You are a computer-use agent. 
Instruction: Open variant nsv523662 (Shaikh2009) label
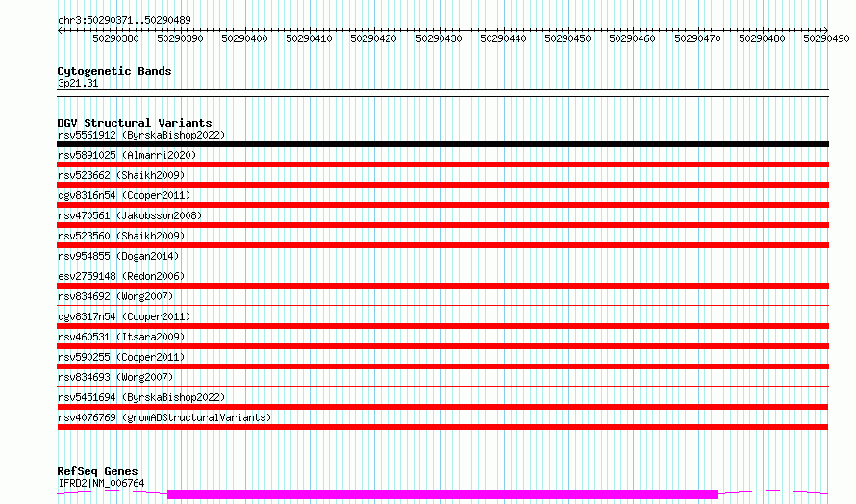coord(121,175)
